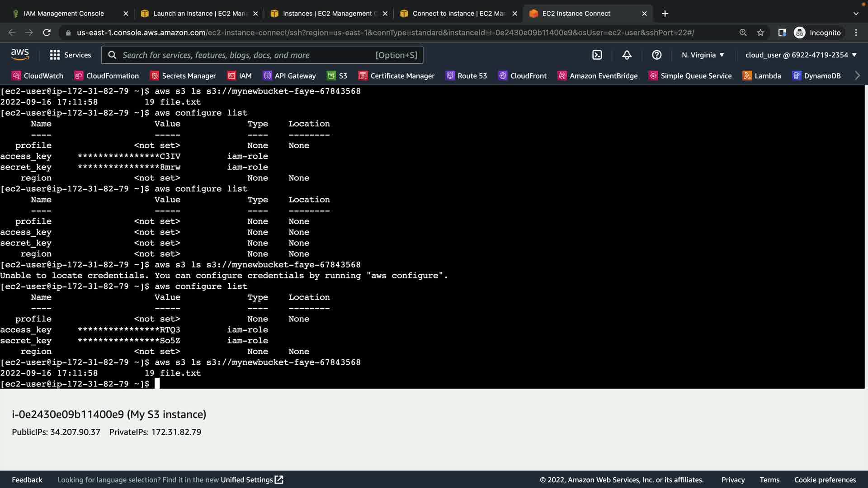Viewport: 868px width, 488px height.
Task: Open the DynamoDB favorites shortcut
Action: [x=816, y=75]
